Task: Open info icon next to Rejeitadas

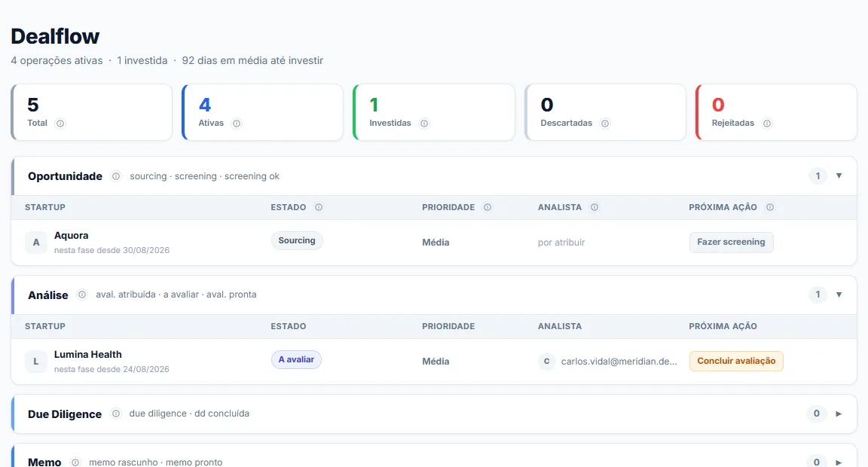Action: pos(767,124)
